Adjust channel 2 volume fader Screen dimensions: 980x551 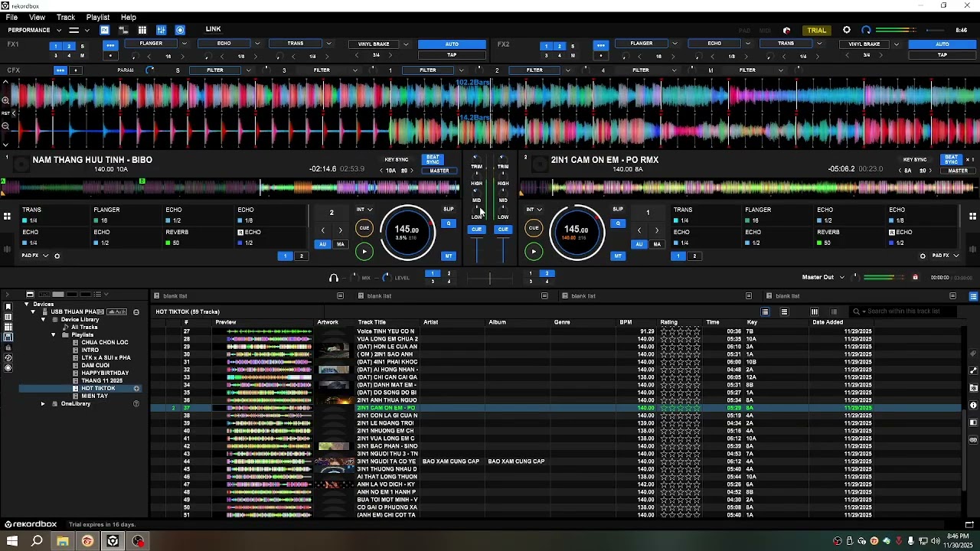tap(503, 249)
